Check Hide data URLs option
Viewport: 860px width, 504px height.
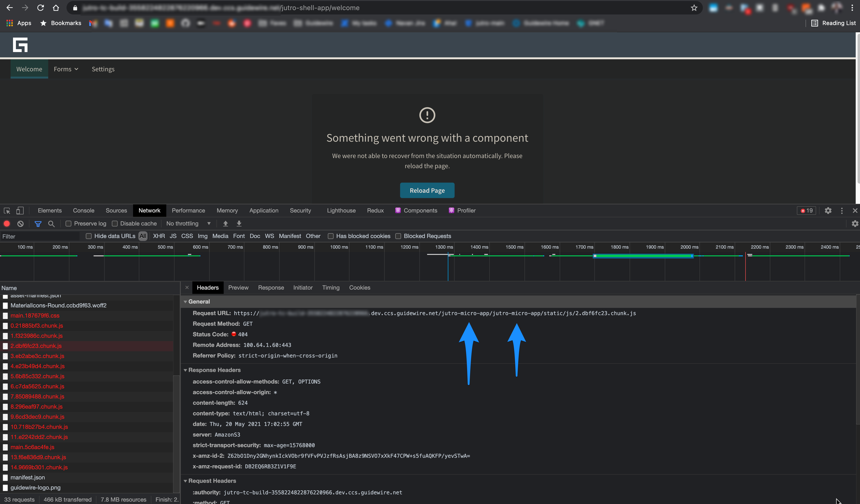89,236
